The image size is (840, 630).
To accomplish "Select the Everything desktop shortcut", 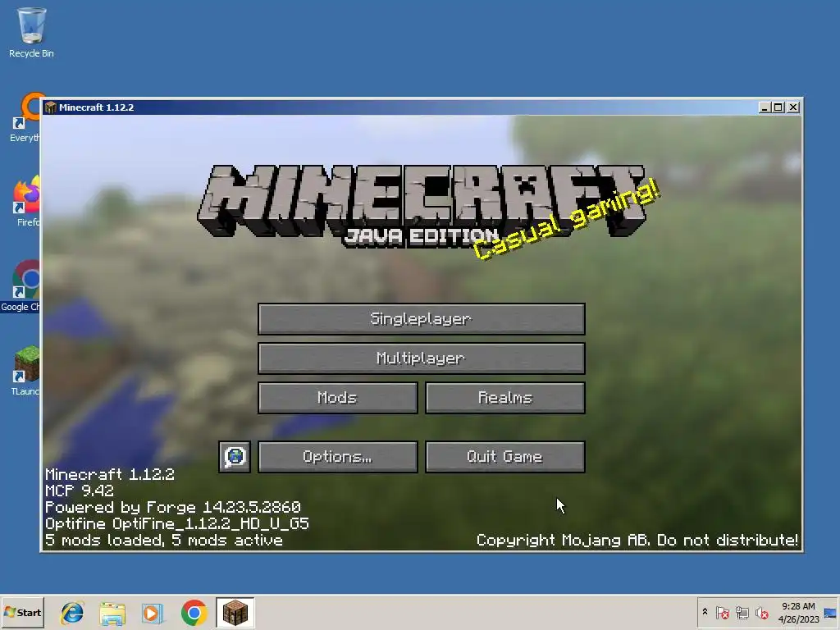I will (x=24, y=118).
